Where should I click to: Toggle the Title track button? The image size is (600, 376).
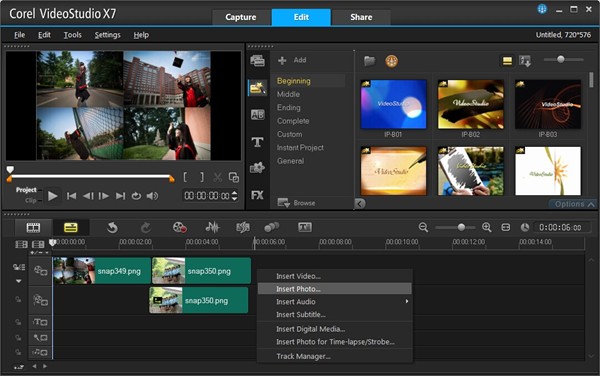(x=40, y=322)
